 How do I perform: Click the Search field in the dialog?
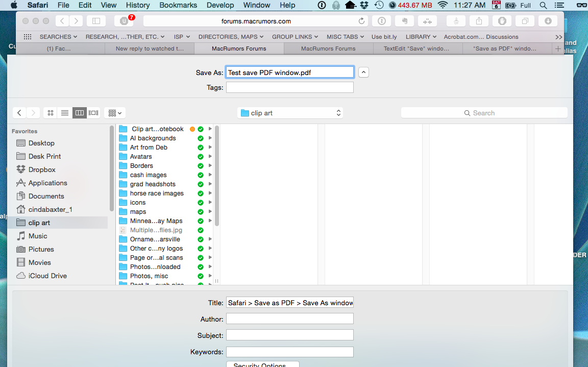pos(484,113)
